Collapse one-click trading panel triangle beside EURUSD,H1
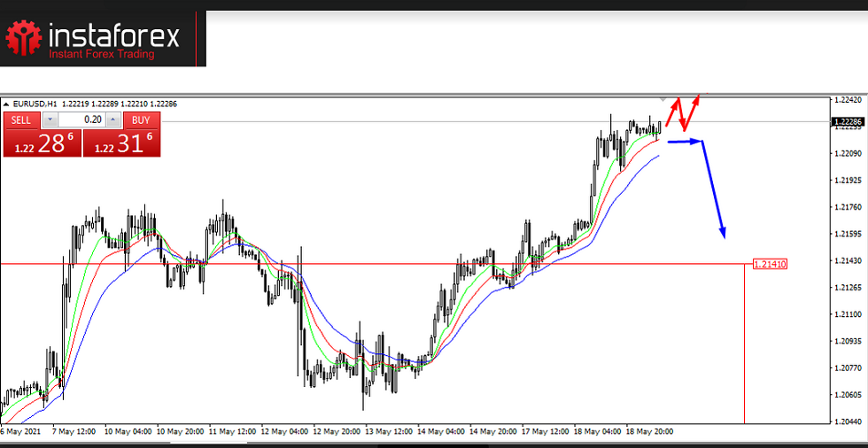This screenshot has width=868, height=448. coord(7,104)
